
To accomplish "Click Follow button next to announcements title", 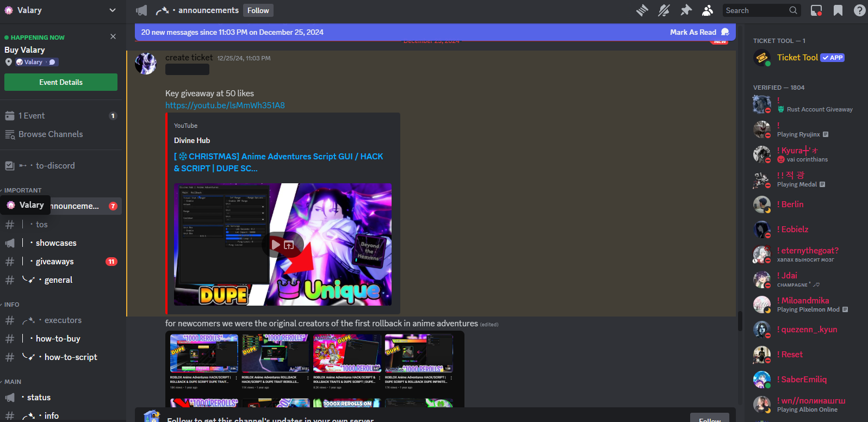I will (x=258, y=10).
